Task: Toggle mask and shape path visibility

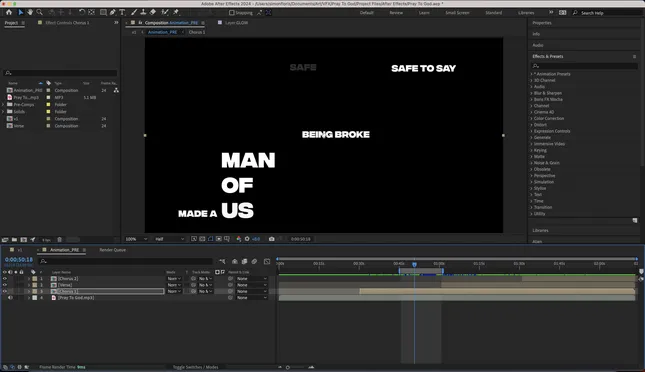Action: pyautogui.click(x=210, y=239)
